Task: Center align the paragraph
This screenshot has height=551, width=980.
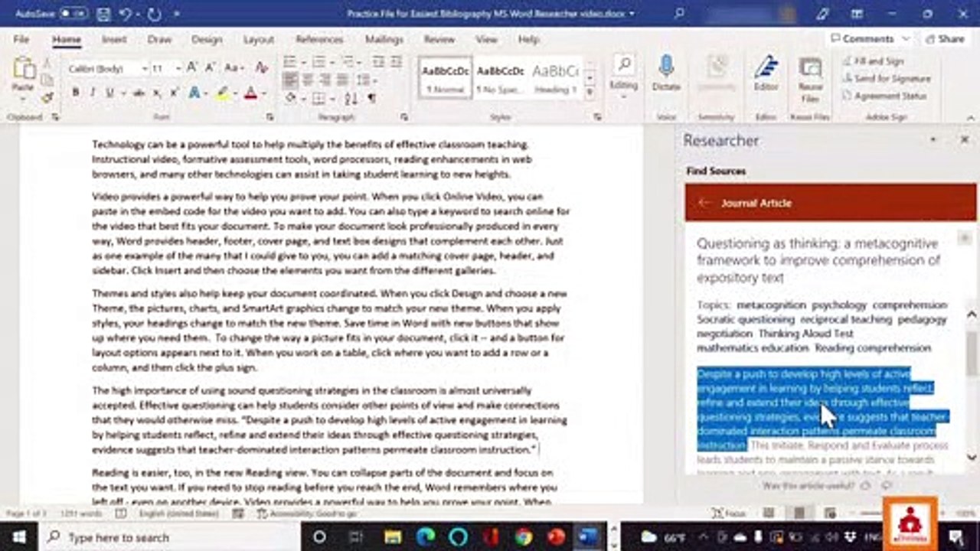Action: 308,80
